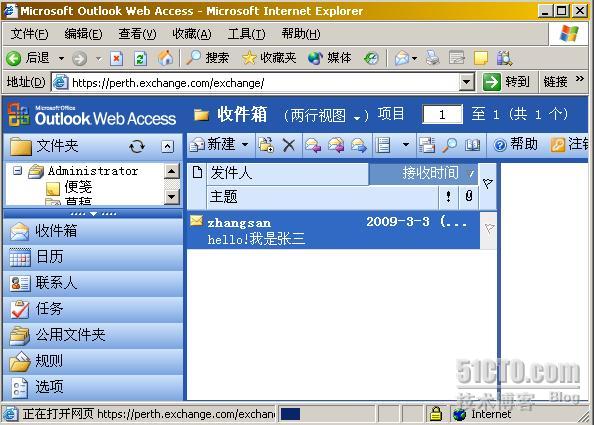Image resolution: width=594 pixels, height=425 pixels.
Task: Open the reading pane dropdown arrow
Action: click(406, 145)
